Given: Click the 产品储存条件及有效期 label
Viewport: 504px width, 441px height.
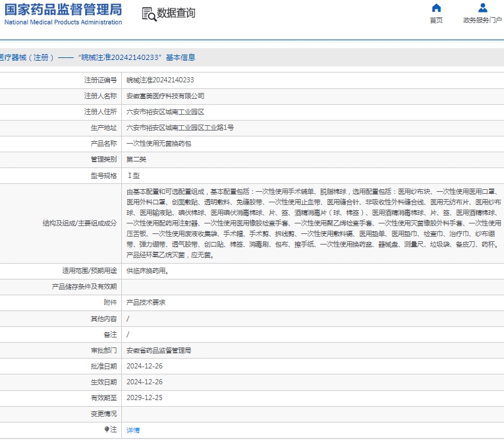Looking at the screenshot, I should pos(84,287).
